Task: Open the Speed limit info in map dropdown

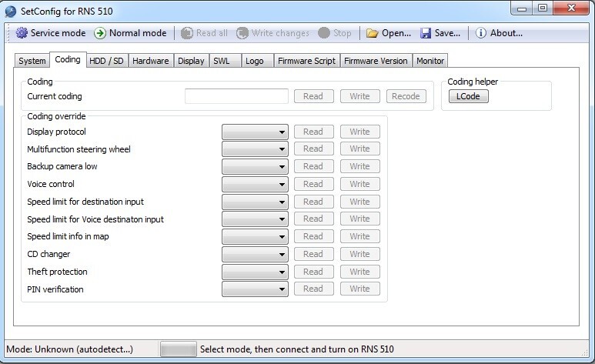Action: [255, 237]
